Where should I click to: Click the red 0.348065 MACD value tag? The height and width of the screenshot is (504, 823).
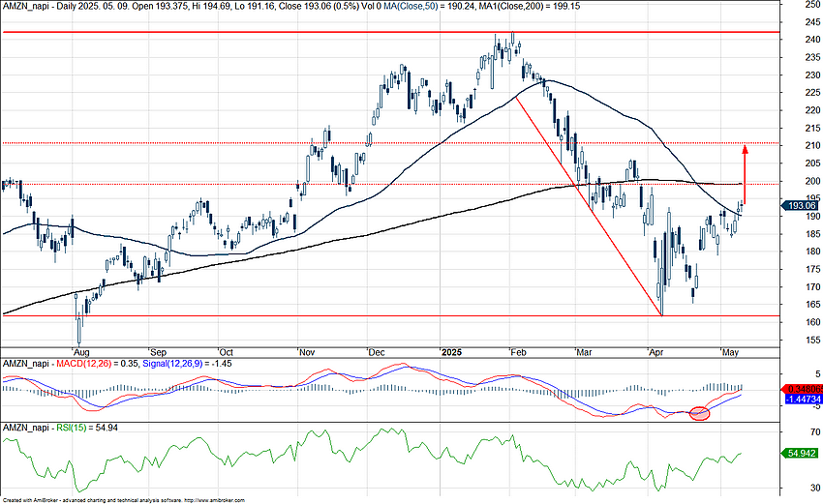point(802,389)
